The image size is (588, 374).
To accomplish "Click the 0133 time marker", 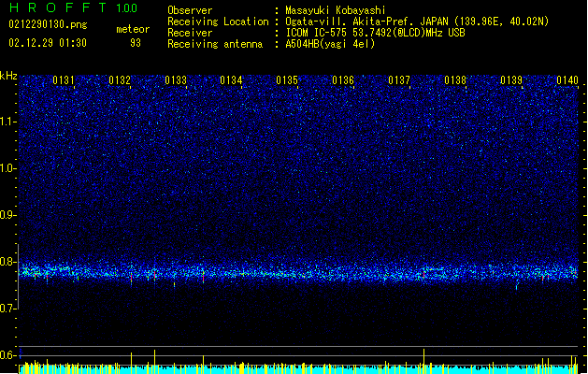I will [x=176, y=80].
